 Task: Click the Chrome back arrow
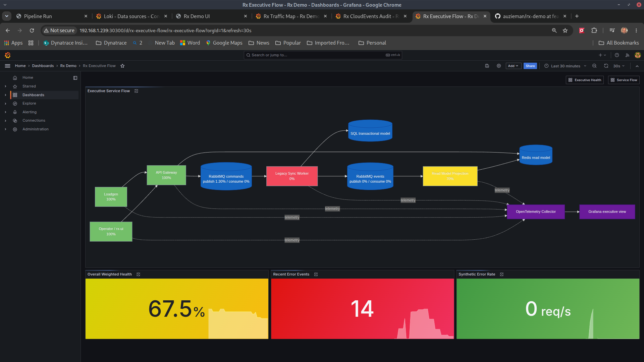[8, 31]
